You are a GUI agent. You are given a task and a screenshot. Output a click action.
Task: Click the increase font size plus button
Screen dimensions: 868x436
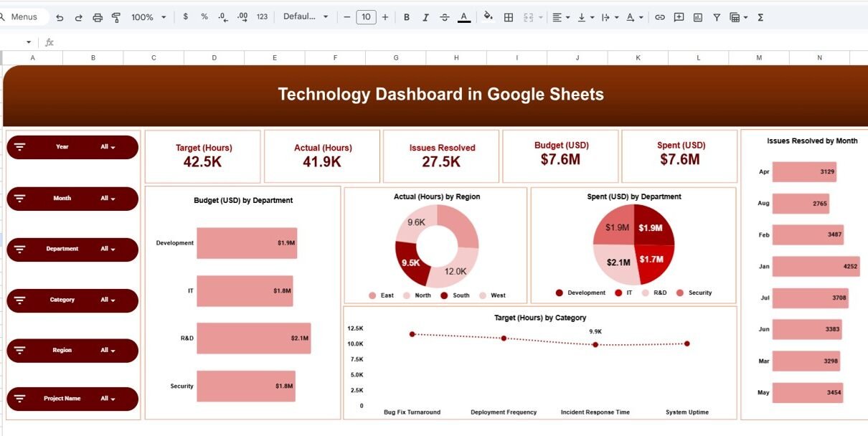385,17
